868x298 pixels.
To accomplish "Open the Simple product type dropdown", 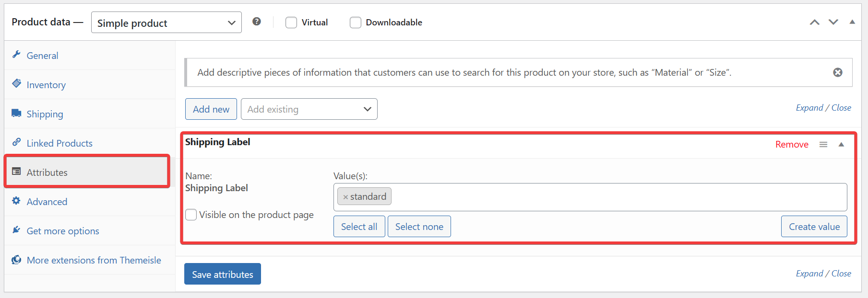I will pos(166,23).
